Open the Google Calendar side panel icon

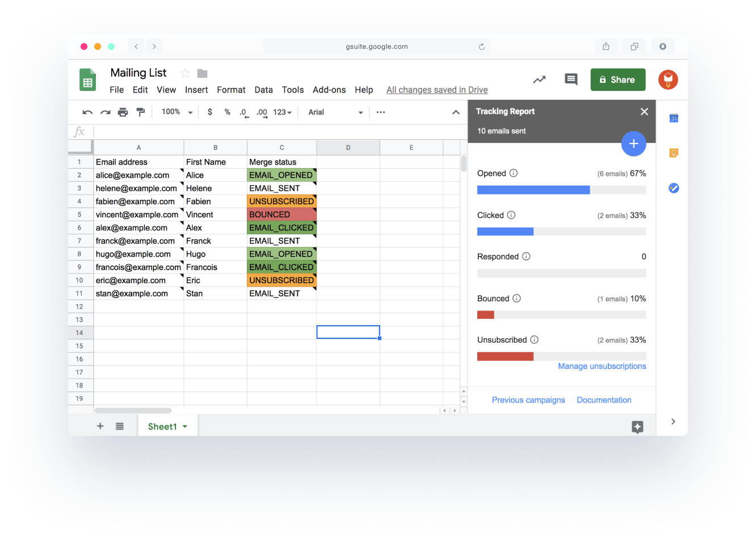tap(674, 118)
